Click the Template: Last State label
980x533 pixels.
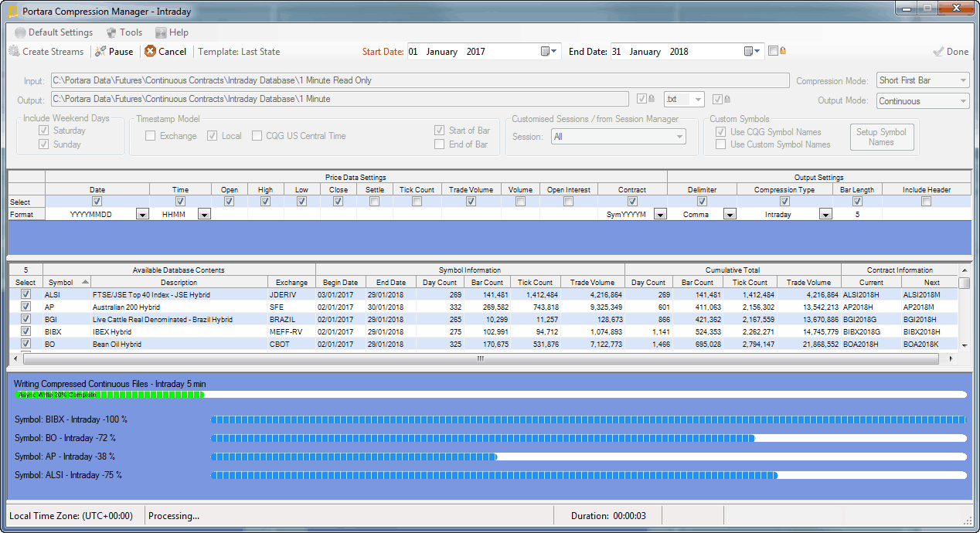(x=239, y=52)
